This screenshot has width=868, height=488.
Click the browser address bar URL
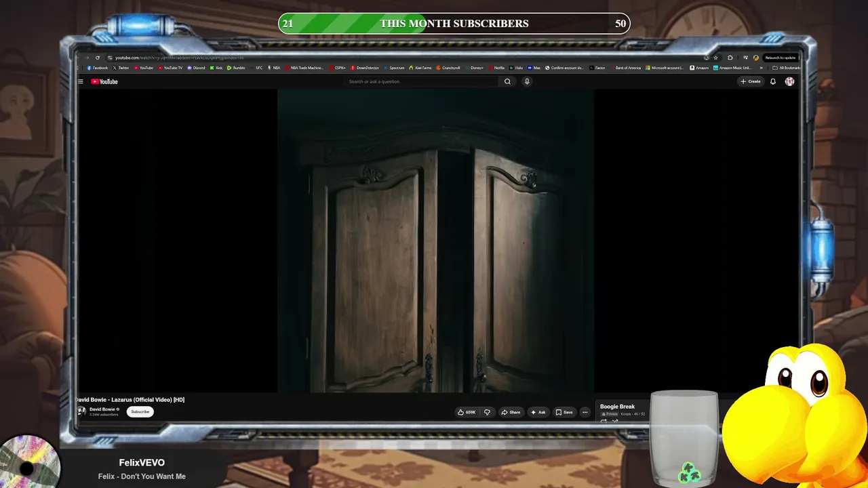tap(180, 58)
